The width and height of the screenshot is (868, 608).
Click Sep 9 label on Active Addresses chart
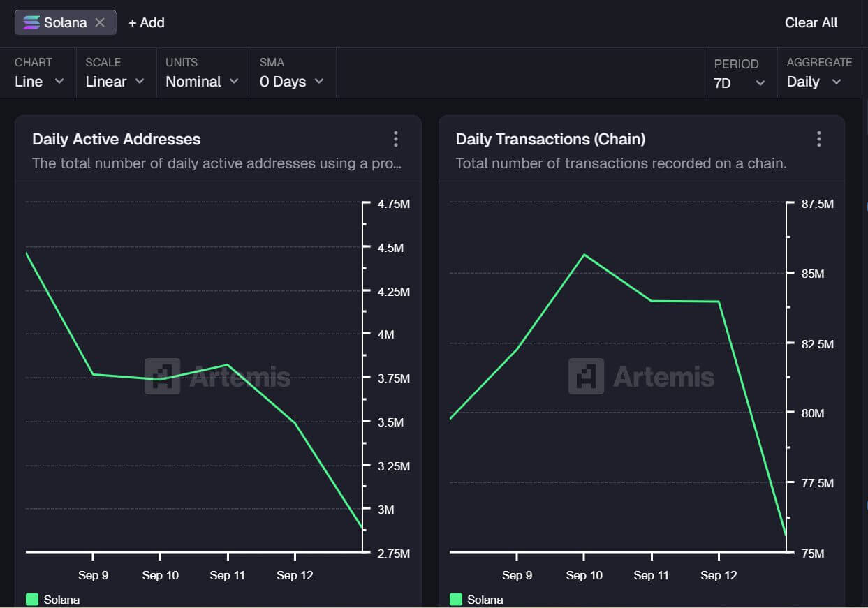coord(93,575)
